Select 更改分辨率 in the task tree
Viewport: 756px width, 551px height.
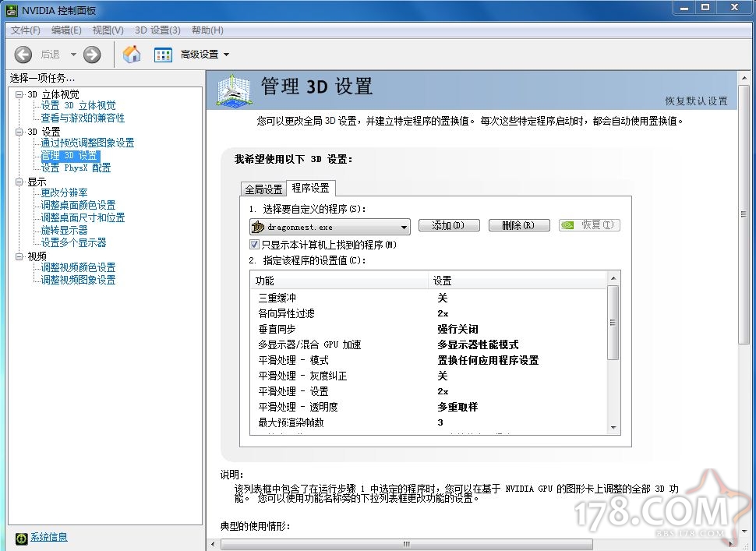(x=64, y=192)
